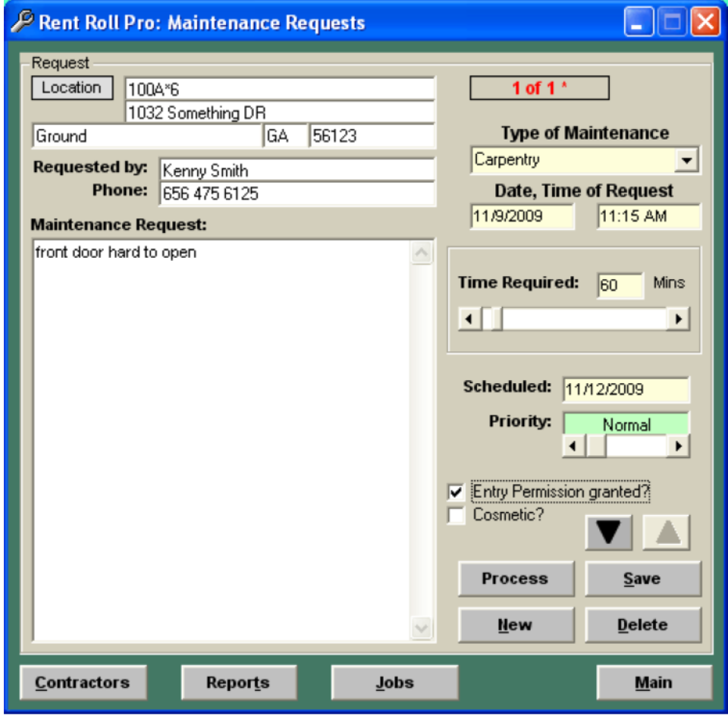728x716 pixels.
Task: Click the Process button
Action: (x=516, y=578)
